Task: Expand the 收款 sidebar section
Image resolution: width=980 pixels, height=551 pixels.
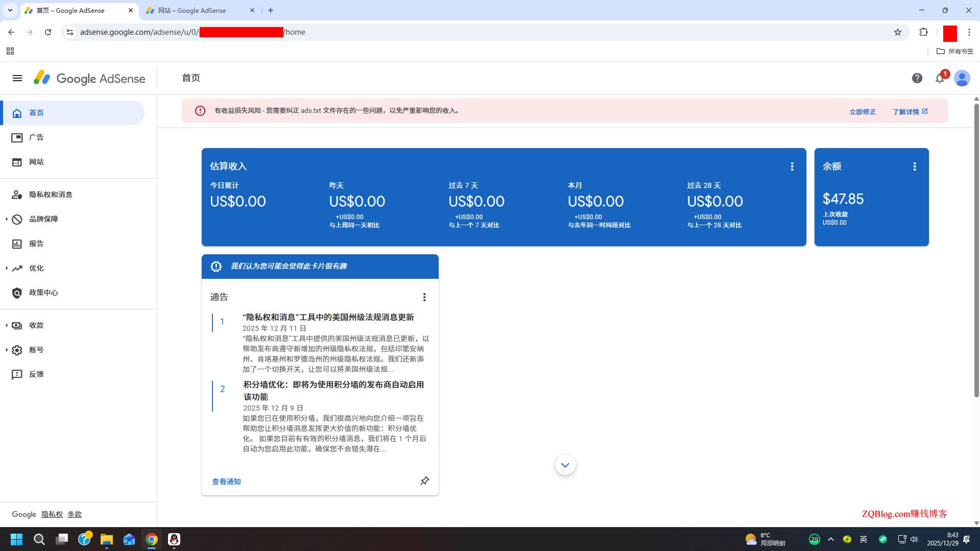Action: point(7,325)
